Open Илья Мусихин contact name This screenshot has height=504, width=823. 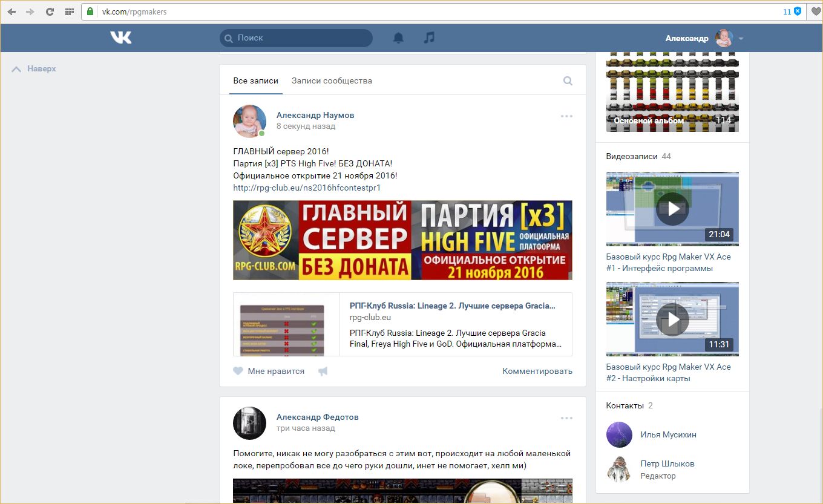669,434
